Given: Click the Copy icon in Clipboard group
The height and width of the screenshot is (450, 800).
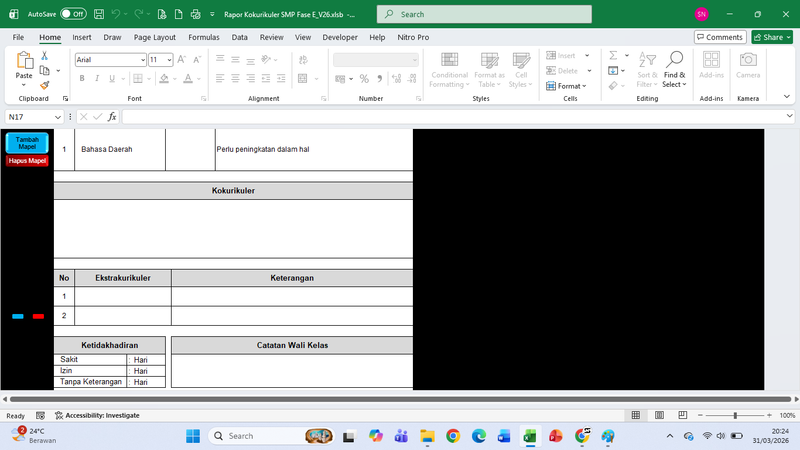Looking at the screenshot, I should tap(44, 70).
